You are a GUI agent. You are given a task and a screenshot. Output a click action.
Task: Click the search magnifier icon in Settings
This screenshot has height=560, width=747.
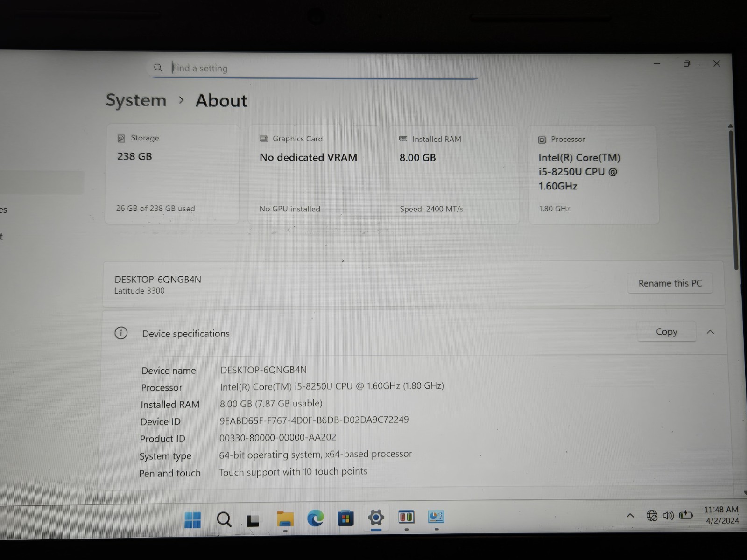[158, 68]
